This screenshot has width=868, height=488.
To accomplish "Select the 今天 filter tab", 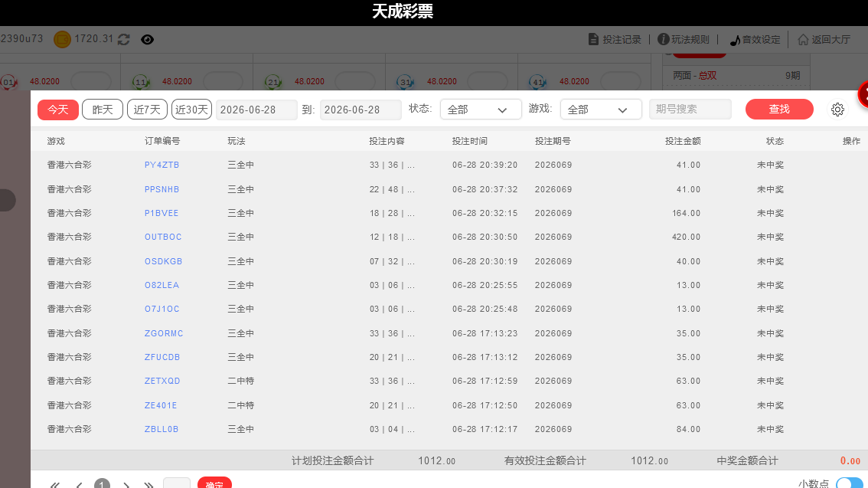I will pyautogui.click(x=58, y=110).
